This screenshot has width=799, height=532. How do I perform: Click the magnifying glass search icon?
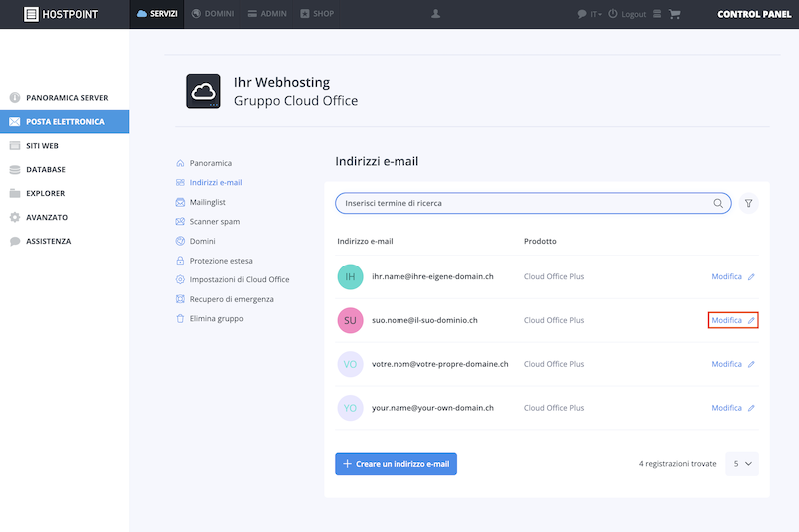coord(718,203)
